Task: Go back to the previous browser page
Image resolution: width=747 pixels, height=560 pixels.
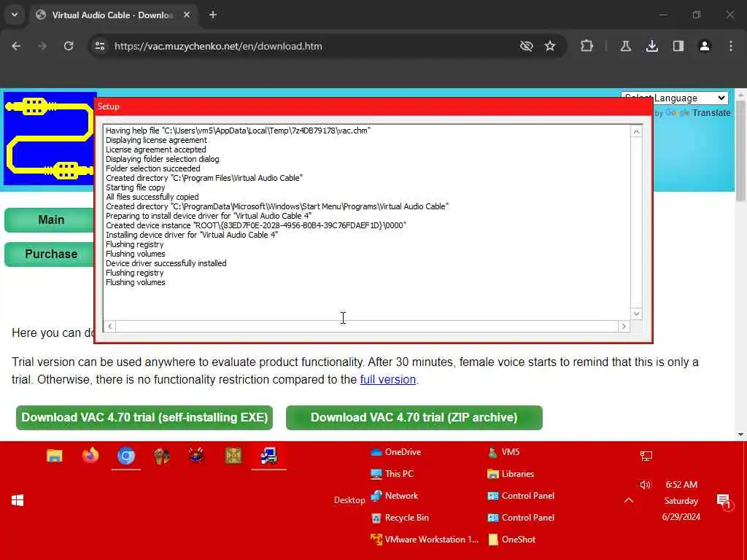Action: (16, 46)
